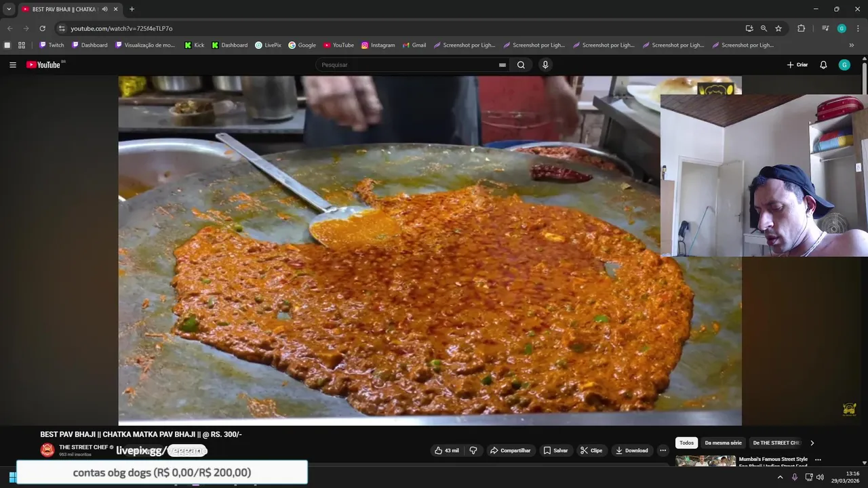This screenshot has height=488, width=868.
Task: Click the youtube.com address bar URL
Action: [121, 28]
